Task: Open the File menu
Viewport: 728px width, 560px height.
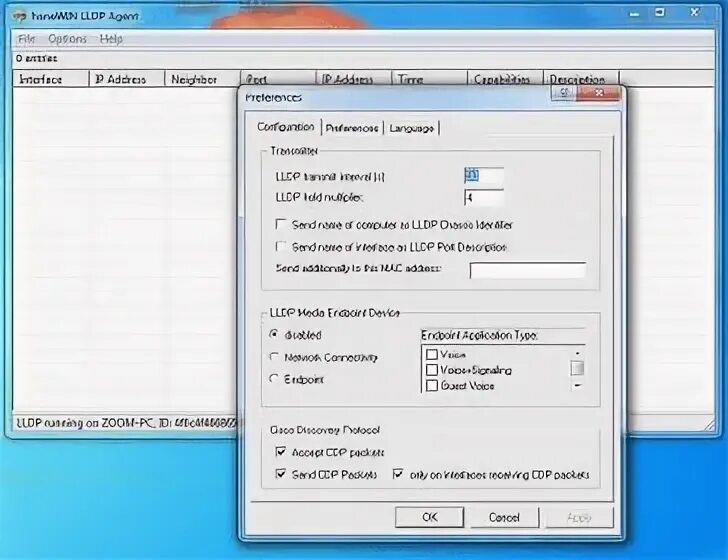Action: [x=26, y=39]
